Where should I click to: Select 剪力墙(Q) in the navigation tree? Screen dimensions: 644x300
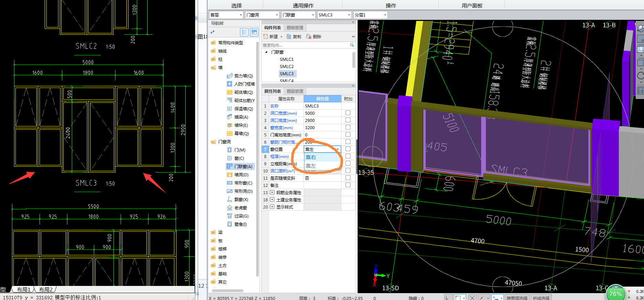coord(240,76)
